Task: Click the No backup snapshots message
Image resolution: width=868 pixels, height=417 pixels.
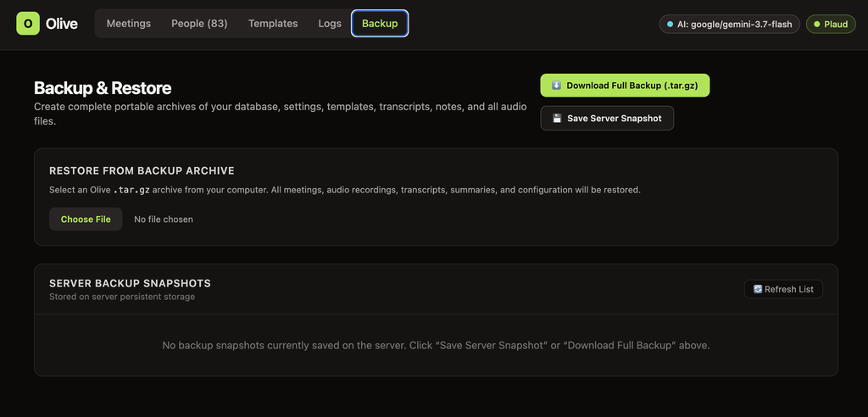Action: coord(436,346)
